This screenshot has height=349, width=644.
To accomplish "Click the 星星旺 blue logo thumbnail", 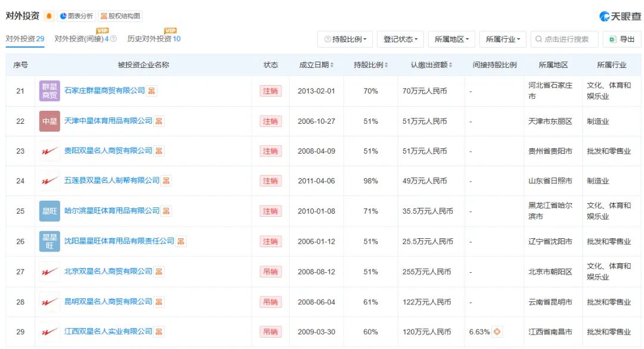I will [x=49, y=241].
